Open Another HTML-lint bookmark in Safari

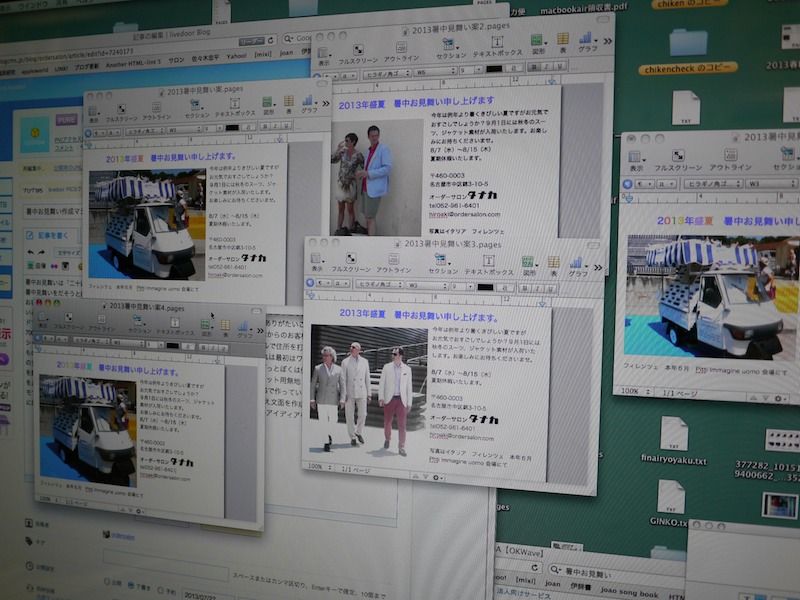(133, 63)
